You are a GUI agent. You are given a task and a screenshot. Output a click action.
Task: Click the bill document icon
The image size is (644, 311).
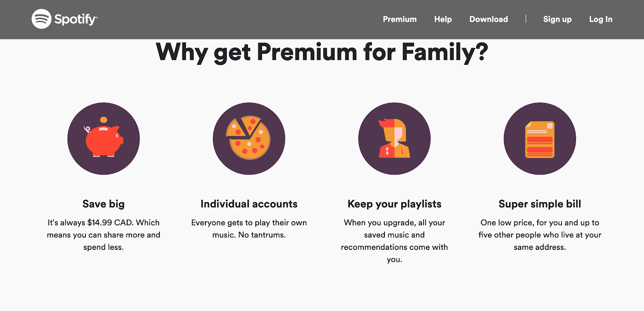coord(540,138)
